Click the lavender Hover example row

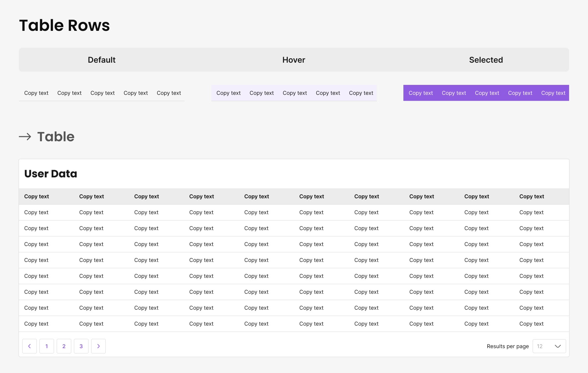[x=294, y=93]
